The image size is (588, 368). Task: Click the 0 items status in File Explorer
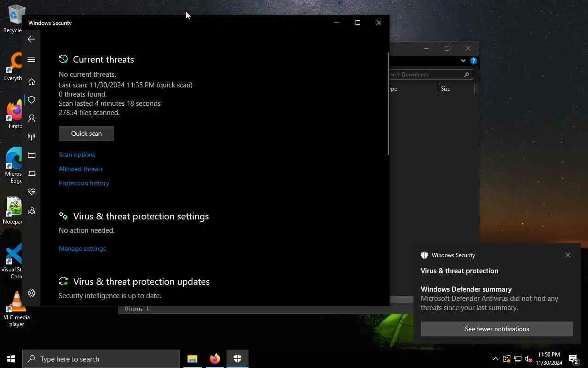pos(134,309)
